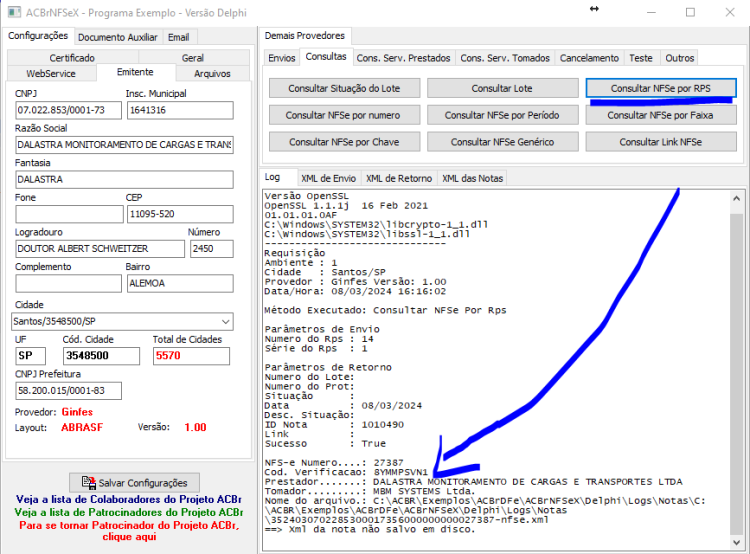
Task: Click the red Ginfes provider label
Action: pos(77,412)
